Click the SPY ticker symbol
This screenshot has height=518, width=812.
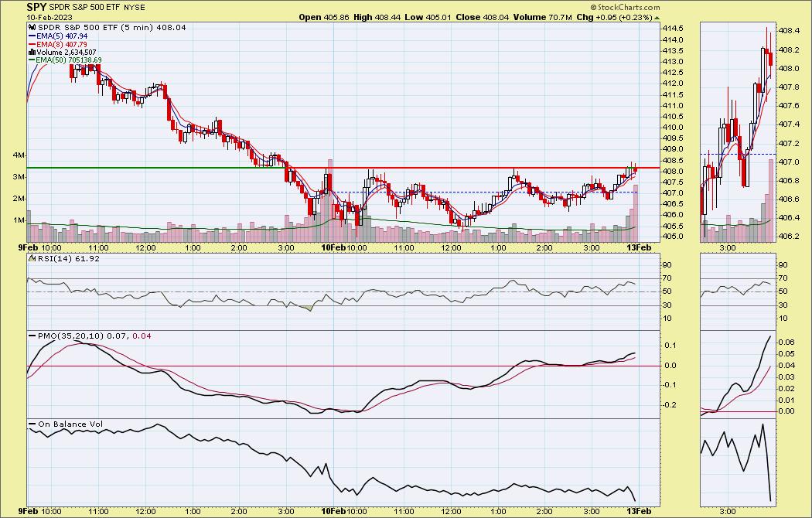[x=36, y=7]
